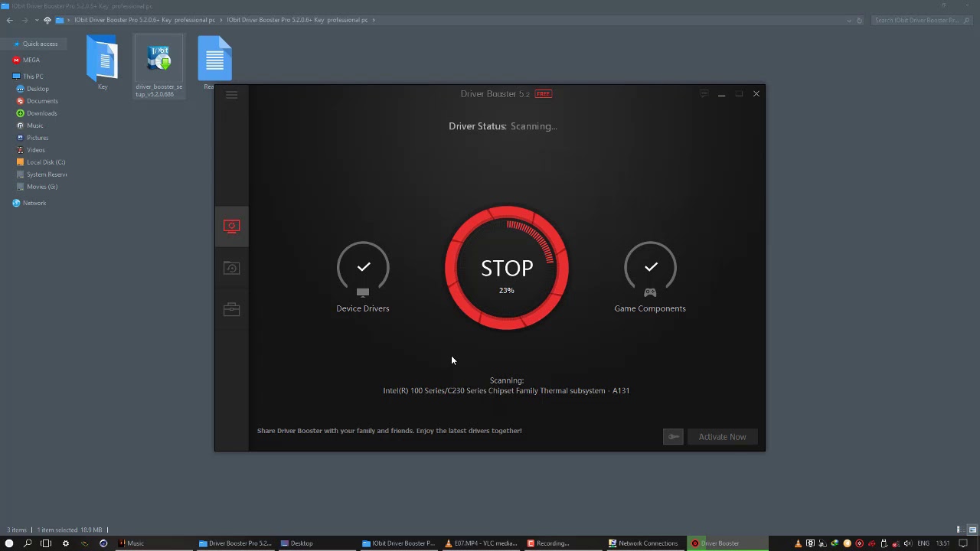The width and height of the screenshot is (980, 551).
Task: Switch to VLC media player taskbar item
Action: click(x=481, y=543)
